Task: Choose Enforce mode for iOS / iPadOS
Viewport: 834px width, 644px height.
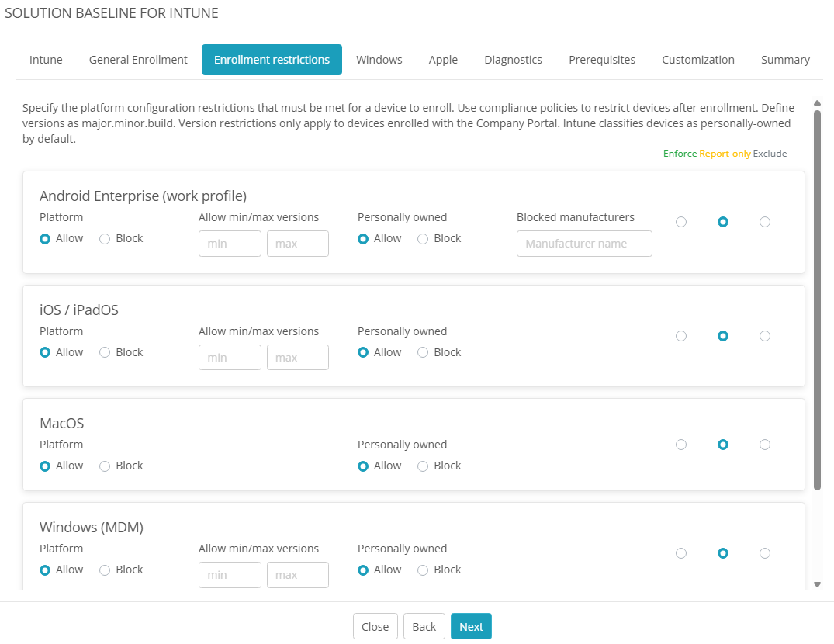Action: coord(681,335)
